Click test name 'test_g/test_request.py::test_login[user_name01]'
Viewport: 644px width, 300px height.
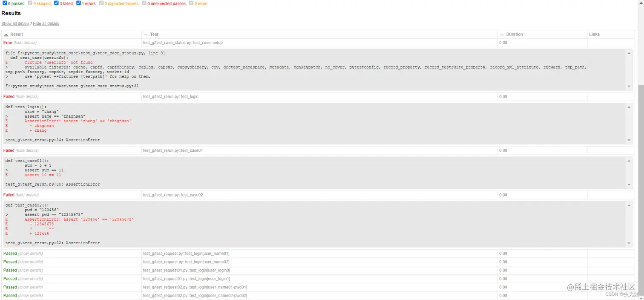[186, 254]
